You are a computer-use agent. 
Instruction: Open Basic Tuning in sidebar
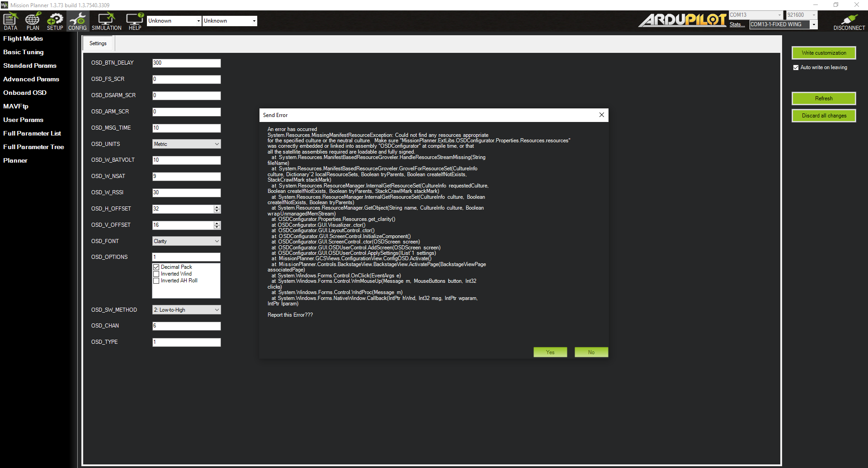[24, 52]
